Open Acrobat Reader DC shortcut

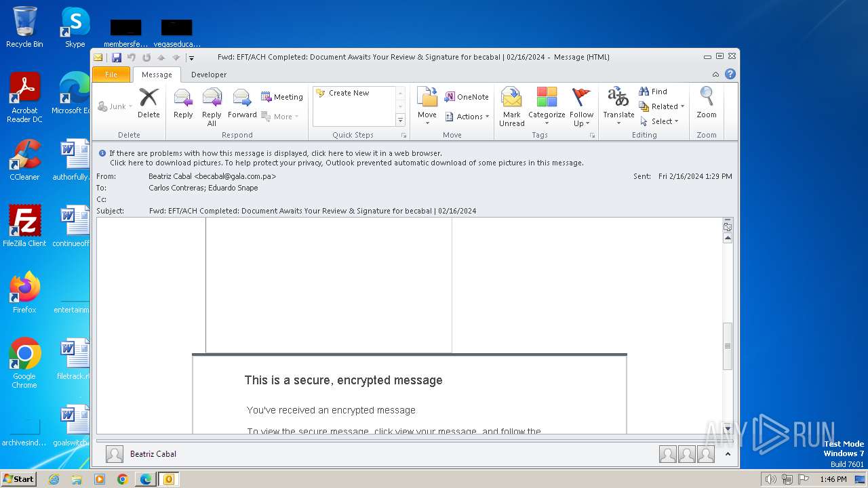click(24, 98)
